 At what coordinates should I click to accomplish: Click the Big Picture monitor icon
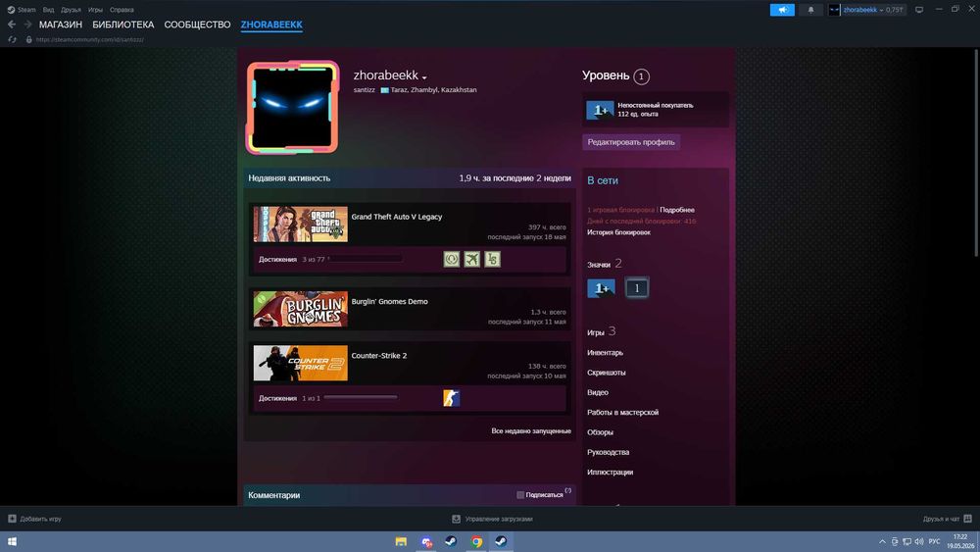[x=919, y=10]
